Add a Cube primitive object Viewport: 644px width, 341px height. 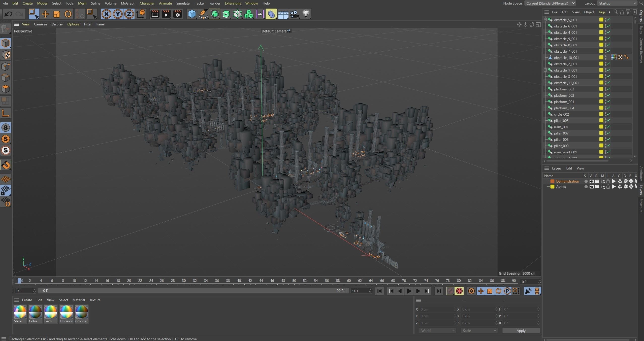(192, 14)
